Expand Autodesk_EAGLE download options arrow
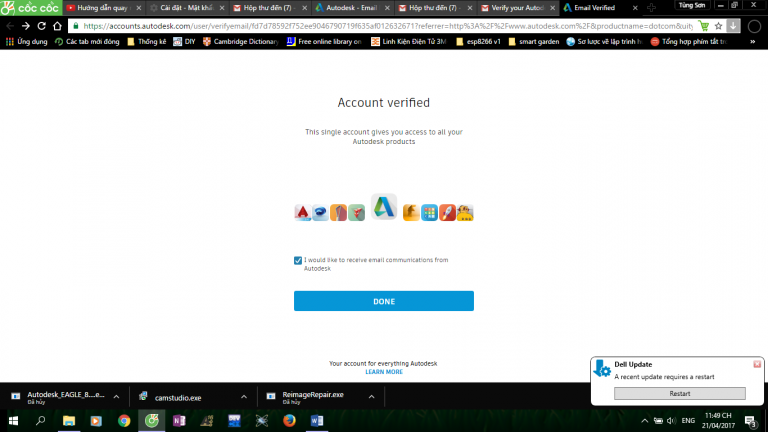The width and height of the screenshot is (768, 432). pos(116,397)
